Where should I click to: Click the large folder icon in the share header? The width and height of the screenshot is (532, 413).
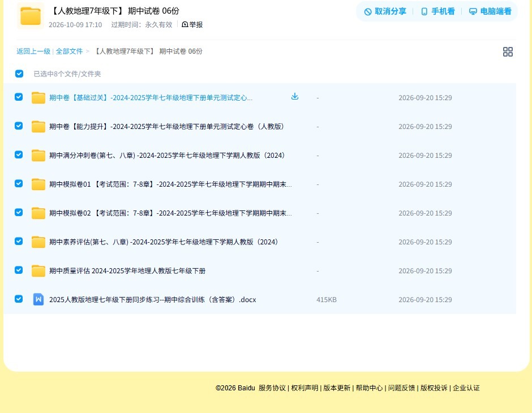tap(30, 16)
